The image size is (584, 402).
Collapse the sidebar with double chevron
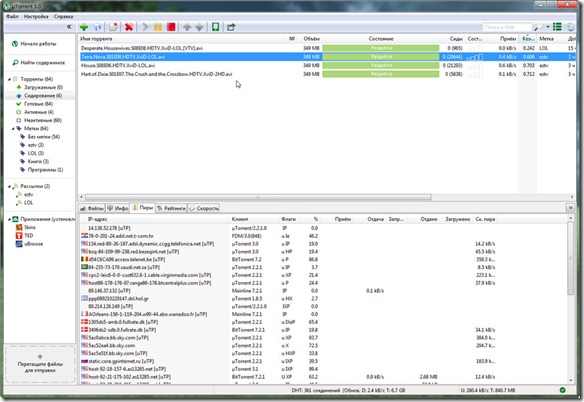(x=69, y=27)
